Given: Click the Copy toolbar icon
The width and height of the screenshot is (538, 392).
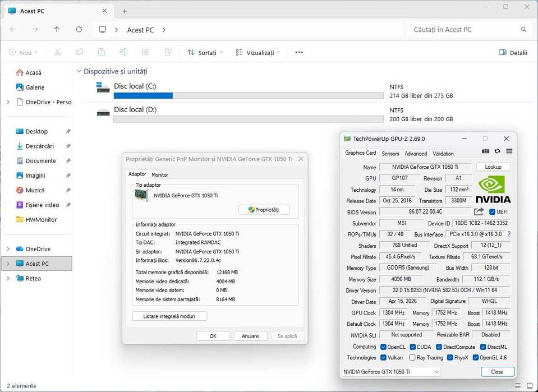Looking at the screenshot, I should point(79,52).
